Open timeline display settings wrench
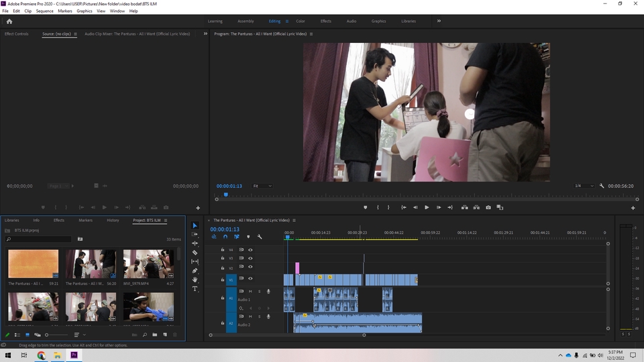 coord(260,237)
